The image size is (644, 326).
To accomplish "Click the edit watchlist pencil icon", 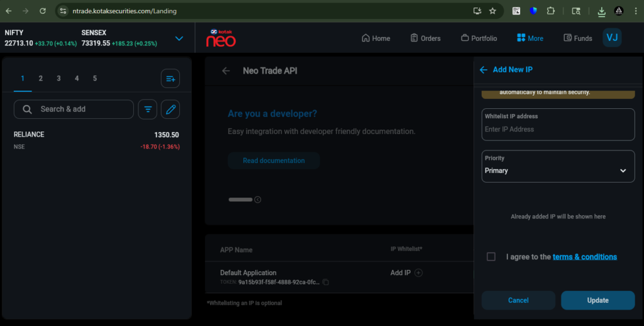I will (x=170, y=110).
